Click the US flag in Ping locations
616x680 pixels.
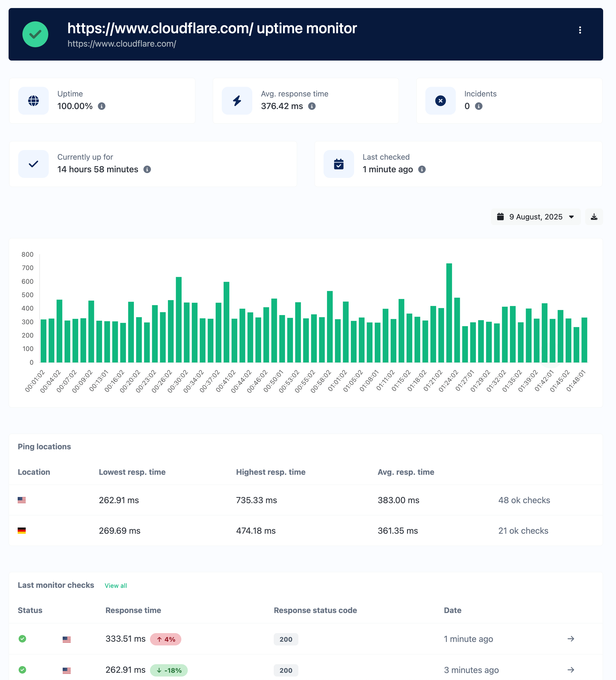22,500
